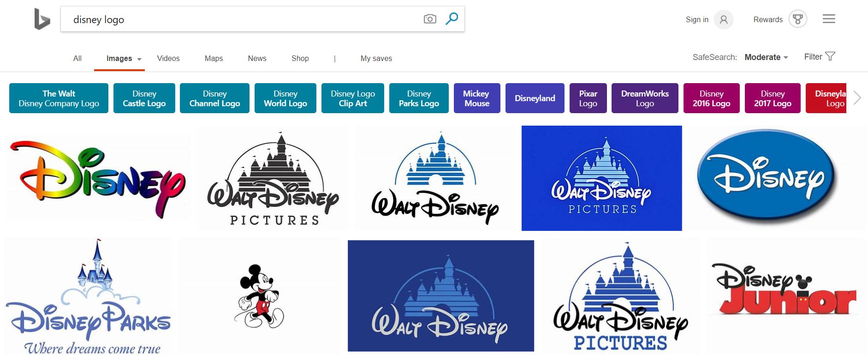The width and height of the screenshot is (868, 357).
Task: Open the Disney Parks logo image
Action: 88,296
